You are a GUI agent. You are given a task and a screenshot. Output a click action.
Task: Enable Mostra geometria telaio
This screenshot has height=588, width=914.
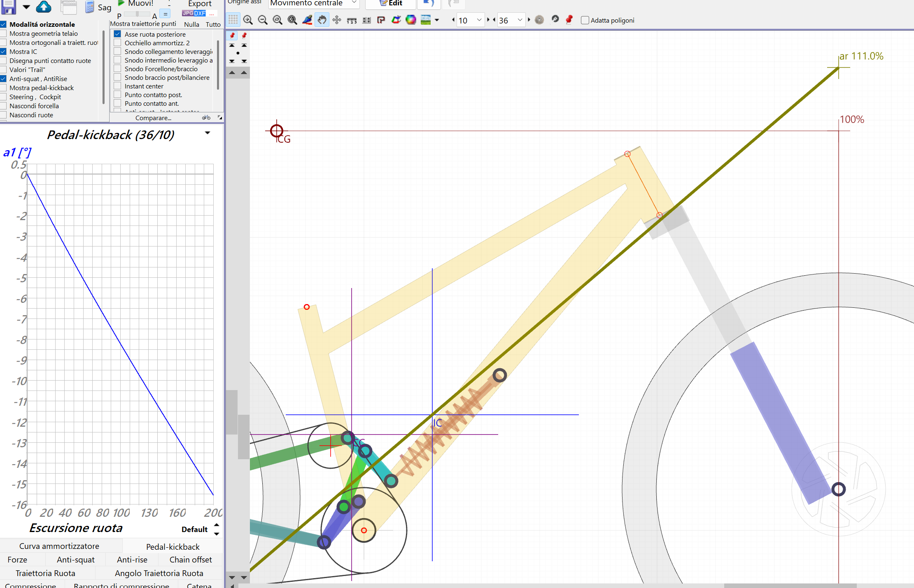pyautogui.click(x=3, y=33)
